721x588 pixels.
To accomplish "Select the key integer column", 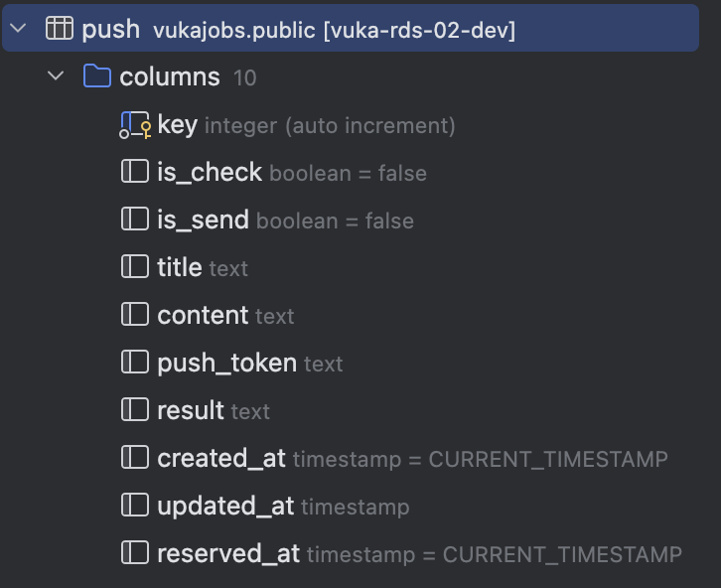I will [x=177, y=125].
